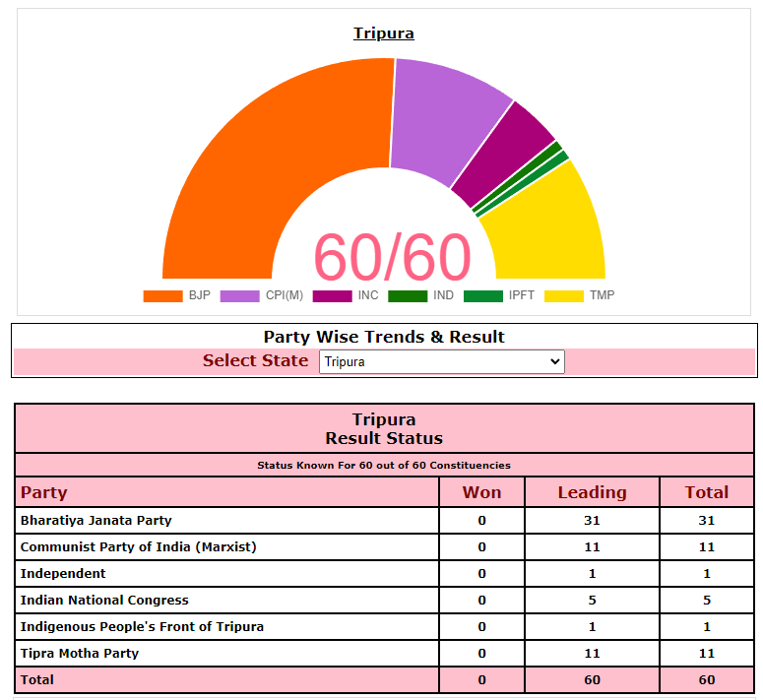This screenshot has width=763, height=700.
Task: Select the Bharatiya Janata Party row name
Action: pyautogui.click(x=95, y=521)
